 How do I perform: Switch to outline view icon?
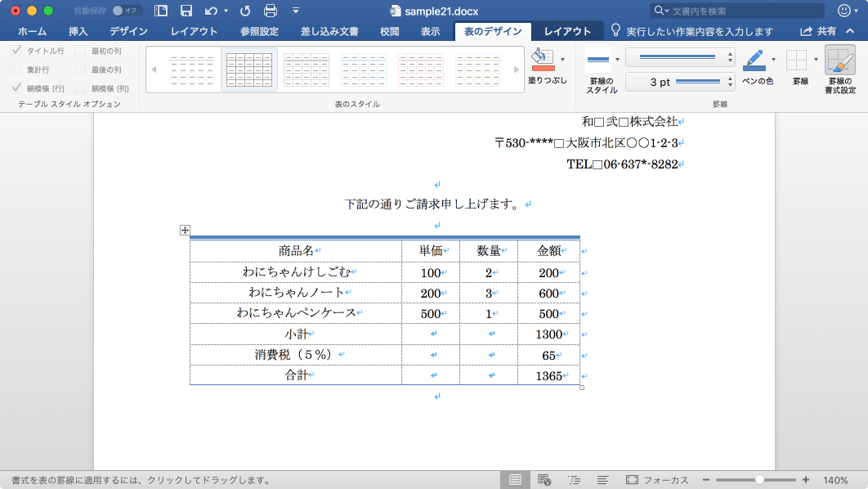574,480
